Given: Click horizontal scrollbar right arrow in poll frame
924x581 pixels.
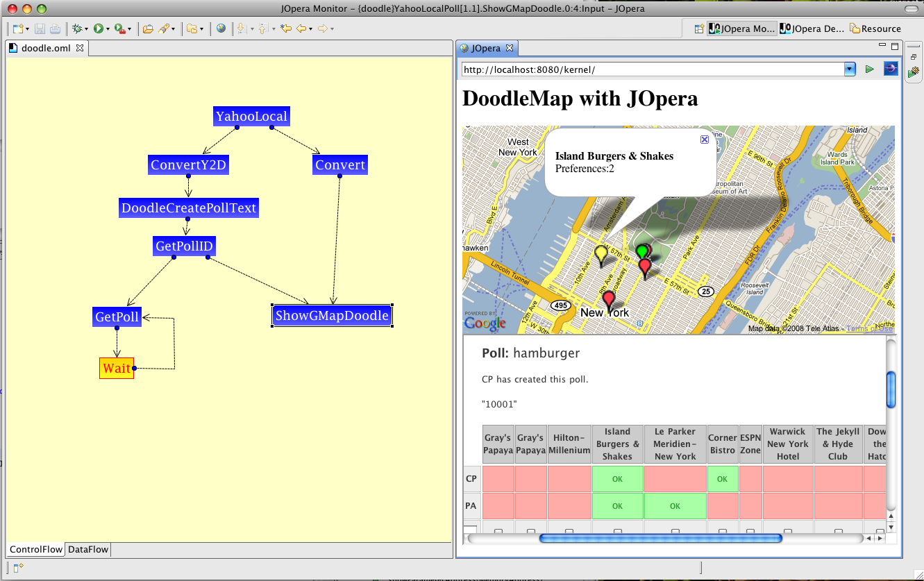Looking at the screenshot, I should point(878,538).
